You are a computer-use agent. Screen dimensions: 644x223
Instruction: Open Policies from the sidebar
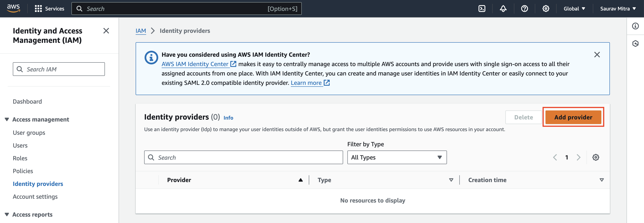[23, 171]
